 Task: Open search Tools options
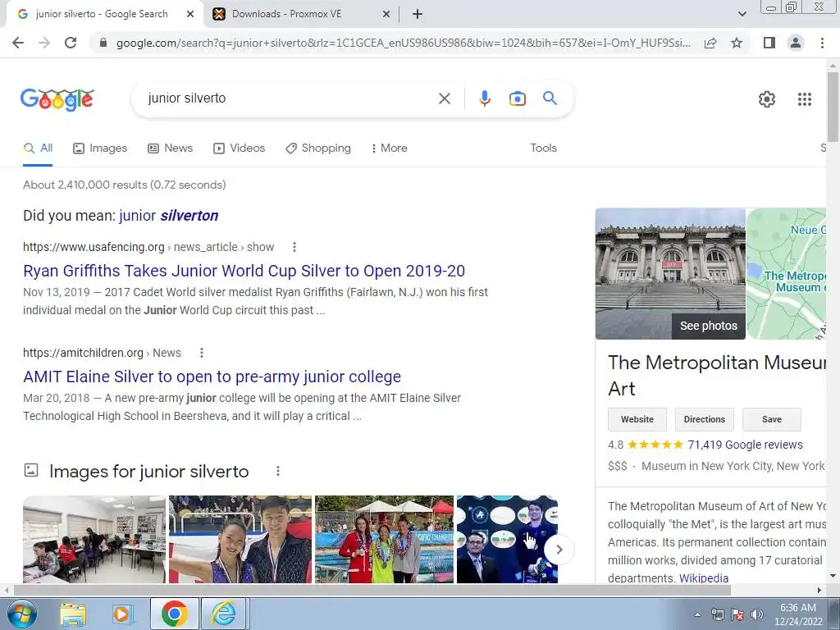coord(543,148)
